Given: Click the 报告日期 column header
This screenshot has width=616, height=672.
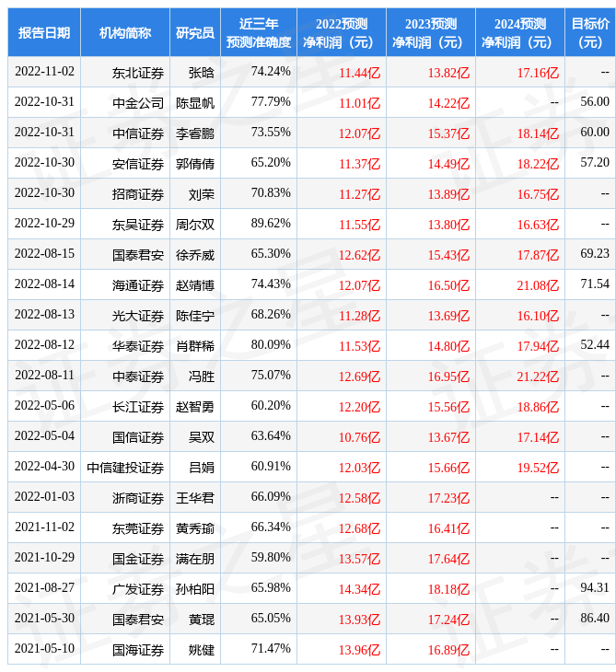Looking at the screenshot, I should pyautogui.click(x=44, y=32).
